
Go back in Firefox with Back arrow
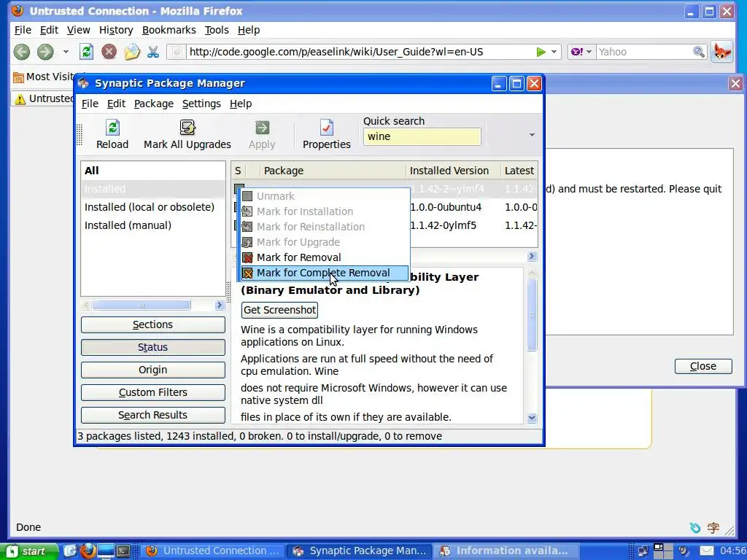[x=21, y=52]
